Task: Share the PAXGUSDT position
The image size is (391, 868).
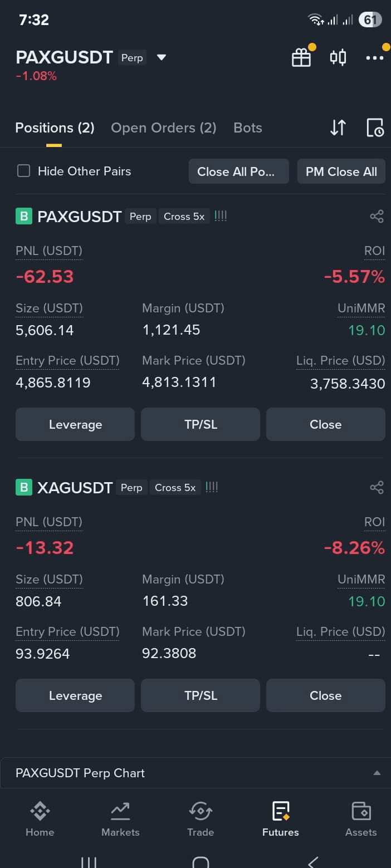Action: point(377,217)
